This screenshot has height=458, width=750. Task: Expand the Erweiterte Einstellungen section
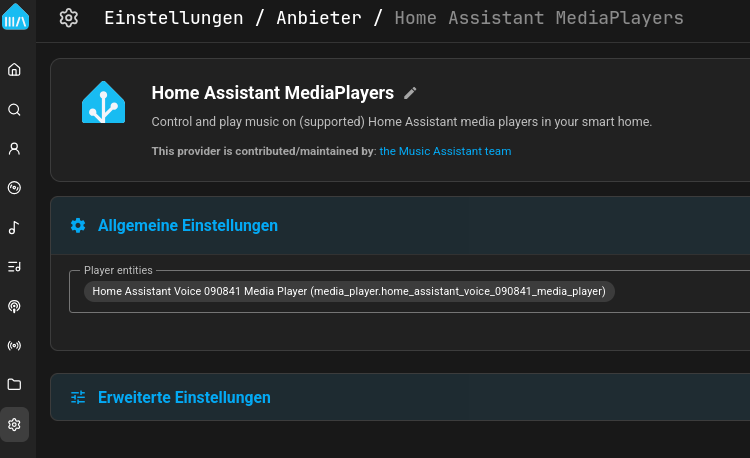pyautogui.click(x=184, y=397)
